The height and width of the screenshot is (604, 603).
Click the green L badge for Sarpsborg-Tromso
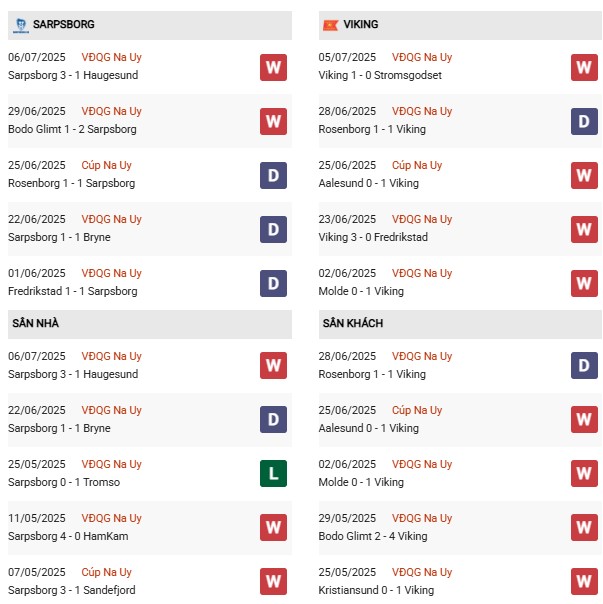point(273,474)
